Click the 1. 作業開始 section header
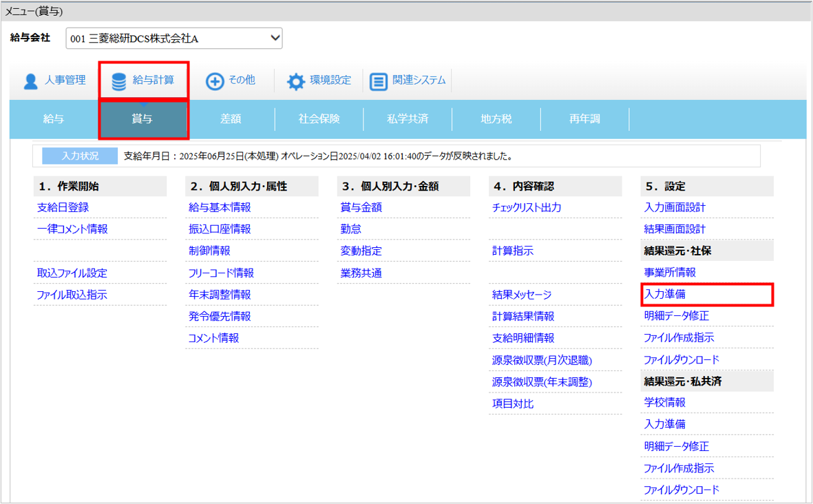Viewport: 813px width, 504px height. 100,186
